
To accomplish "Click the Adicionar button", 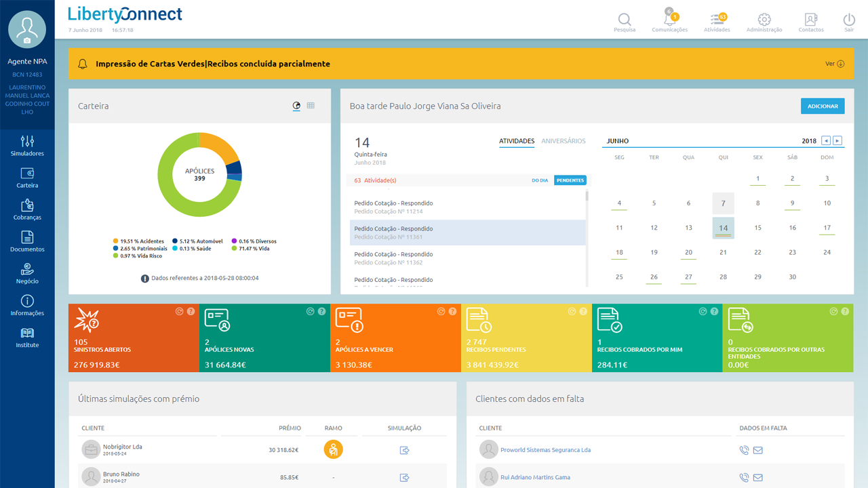I will (x=823, y=106).
